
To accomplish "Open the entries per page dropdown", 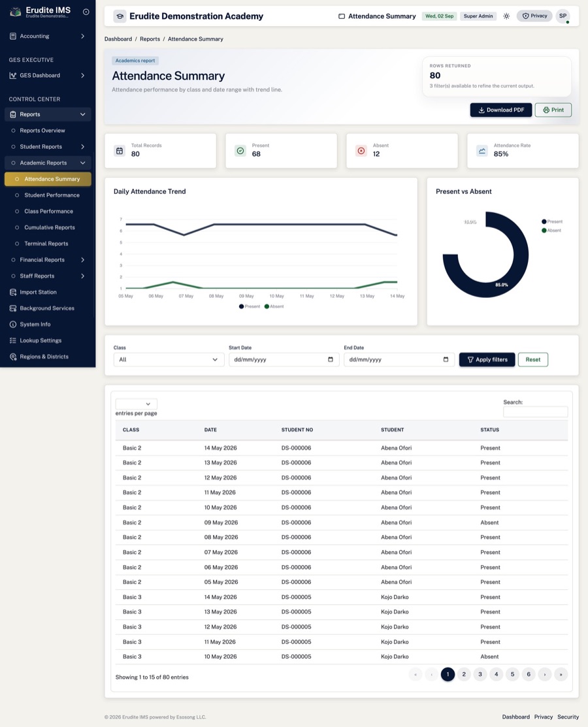I will click(137, 404).
